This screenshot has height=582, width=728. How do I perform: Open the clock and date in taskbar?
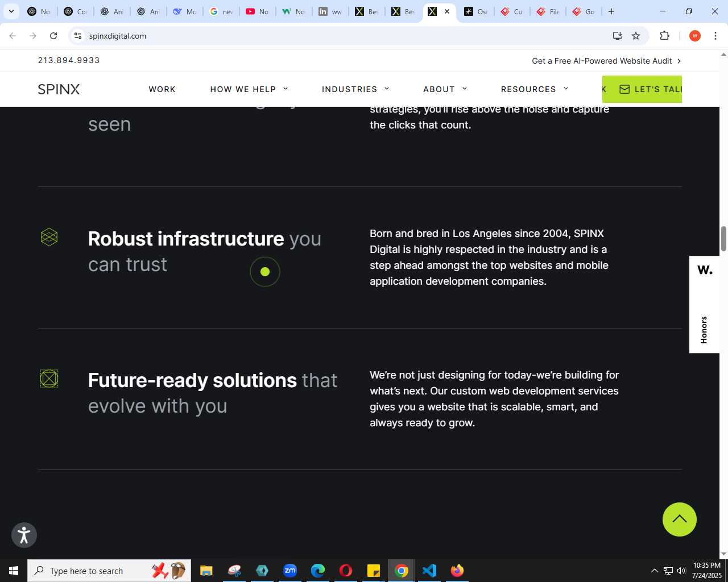click(x=706, y=571)
